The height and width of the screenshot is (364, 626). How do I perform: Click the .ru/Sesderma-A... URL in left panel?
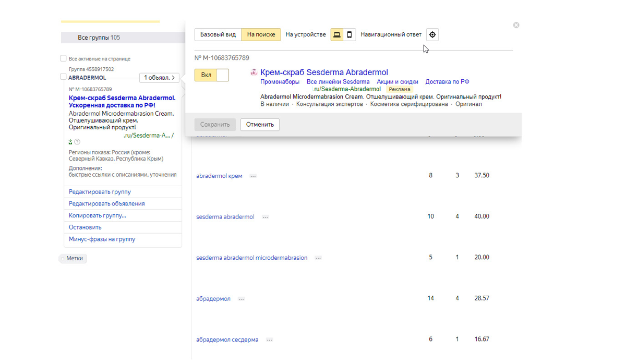(x=149, y=136)
